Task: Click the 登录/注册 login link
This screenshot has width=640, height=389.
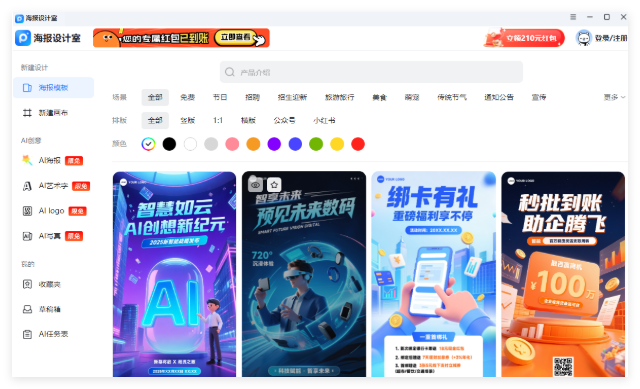Action: coord(611,38)
